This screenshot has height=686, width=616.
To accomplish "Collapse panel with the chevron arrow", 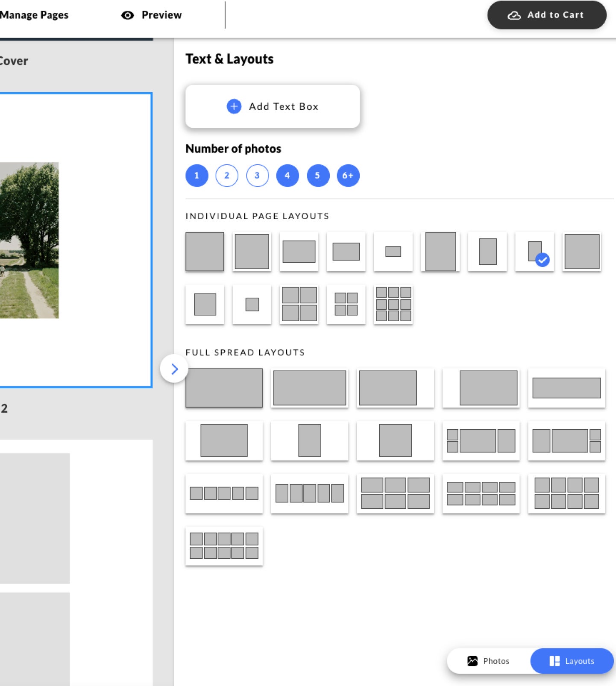I will pyautogui.click(x=174, y=369).
